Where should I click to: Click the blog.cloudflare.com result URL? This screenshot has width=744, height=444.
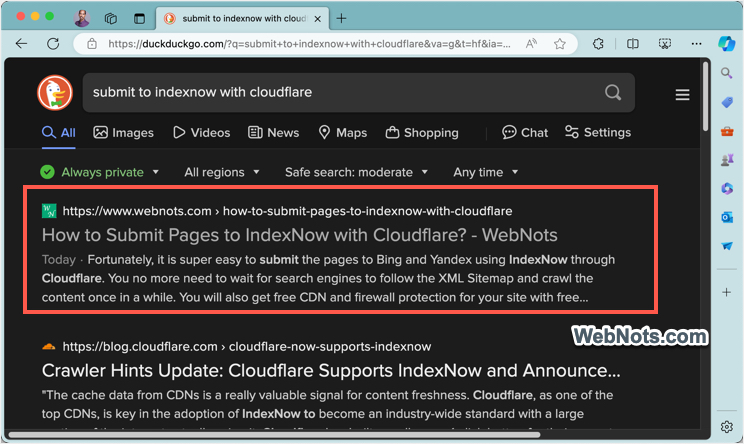click(x=247, y=347)
